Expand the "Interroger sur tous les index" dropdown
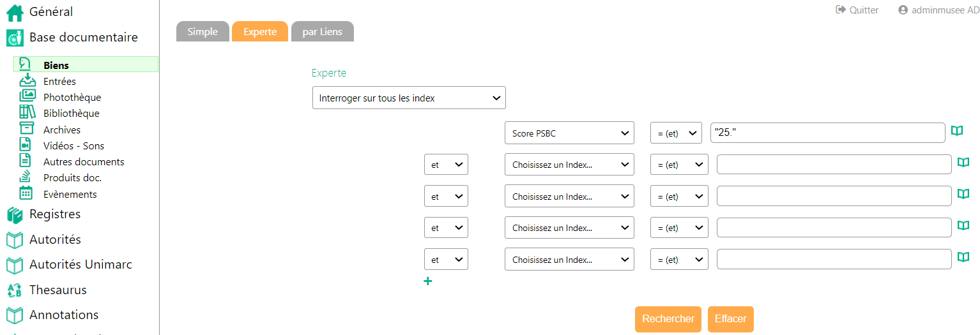This screenshot has height=335, width=980. (409, 98)
